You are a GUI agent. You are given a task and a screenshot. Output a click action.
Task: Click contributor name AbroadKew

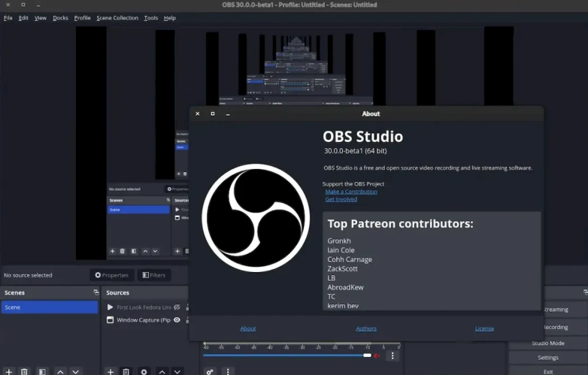[x=345, y=287]
